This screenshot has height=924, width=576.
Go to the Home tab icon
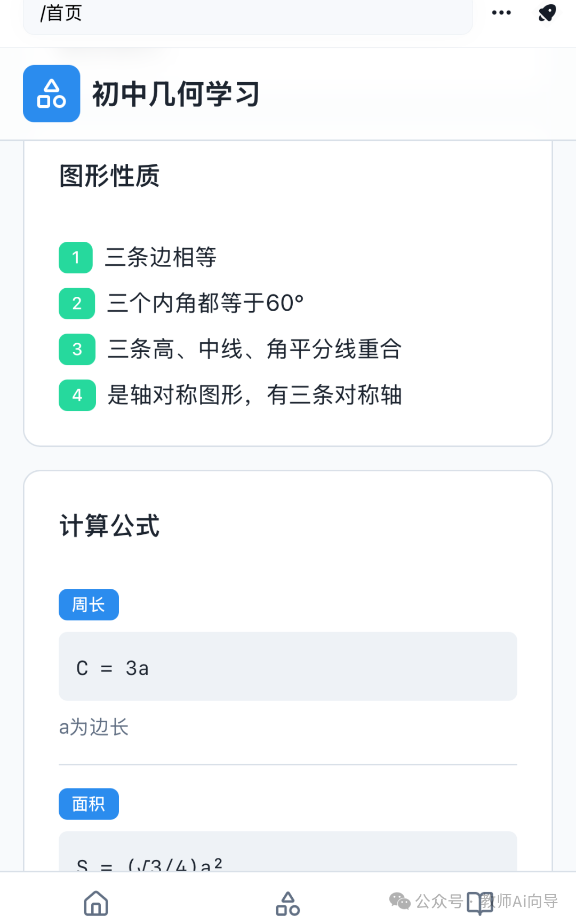[x=96, y=903]
